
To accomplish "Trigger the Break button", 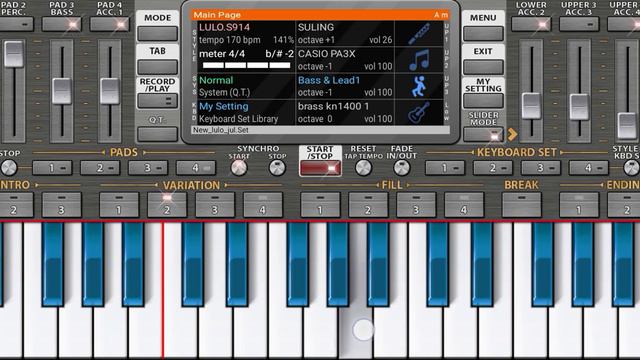I will 522,204.
